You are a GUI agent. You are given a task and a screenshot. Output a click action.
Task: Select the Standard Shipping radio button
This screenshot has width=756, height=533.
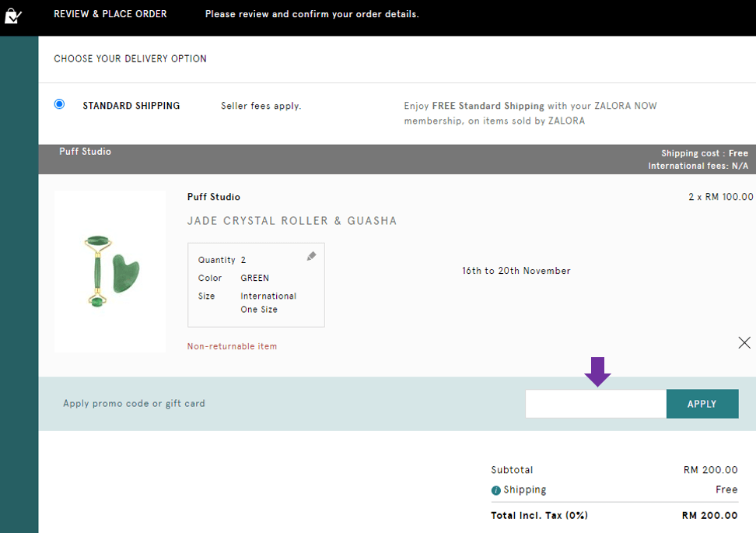click(59, 104)
